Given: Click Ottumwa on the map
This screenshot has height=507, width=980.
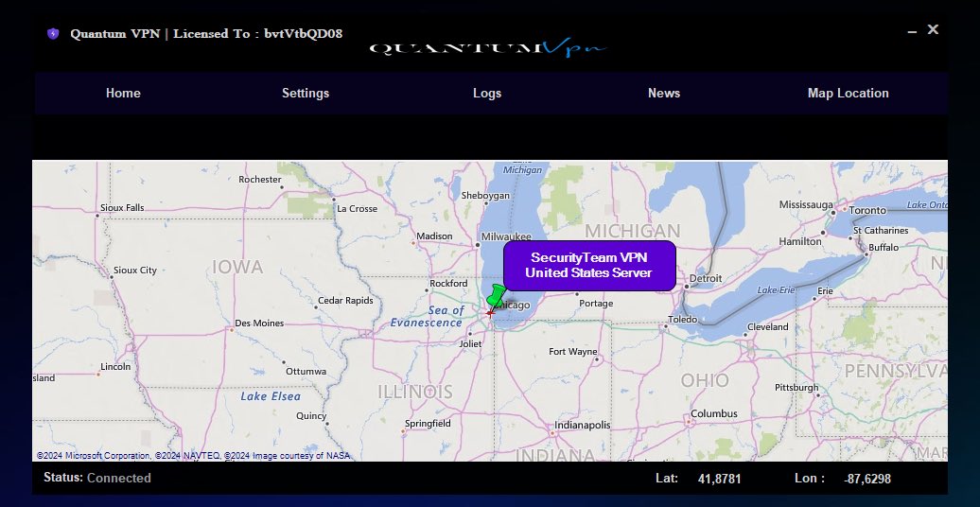Looking at the screenshot, I should tap(306, 372).
